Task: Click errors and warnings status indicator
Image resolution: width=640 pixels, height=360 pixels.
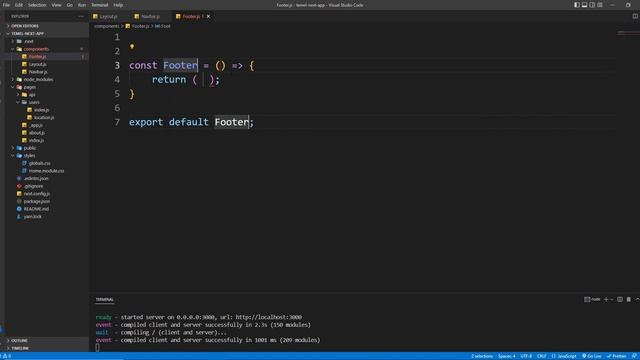Action: (x=7, y=356)
